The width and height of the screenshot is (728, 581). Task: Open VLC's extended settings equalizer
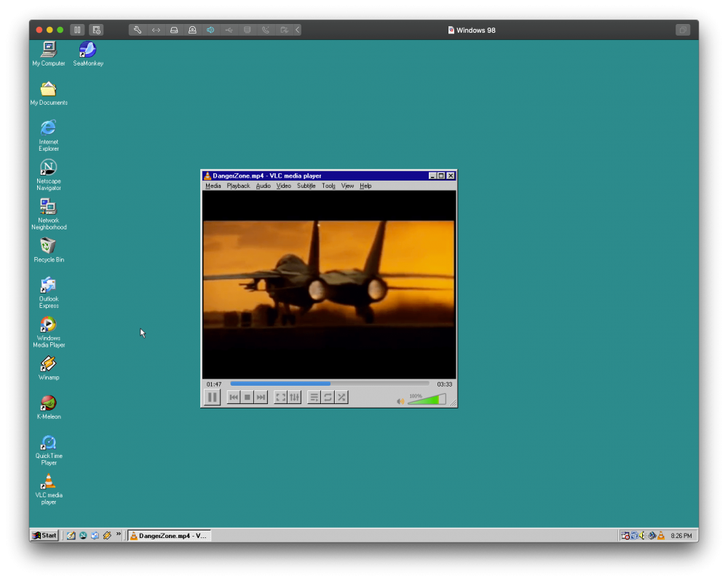coord(294,397)
